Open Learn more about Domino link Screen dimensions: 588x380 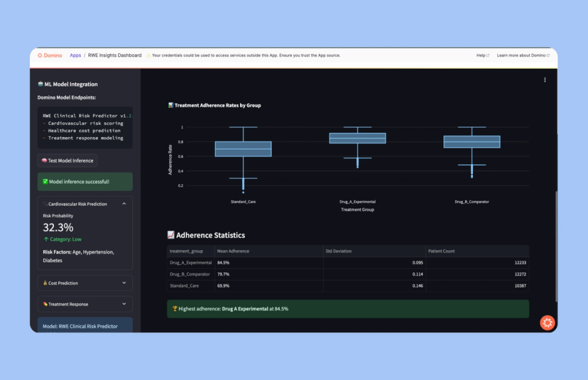[523, 56]
